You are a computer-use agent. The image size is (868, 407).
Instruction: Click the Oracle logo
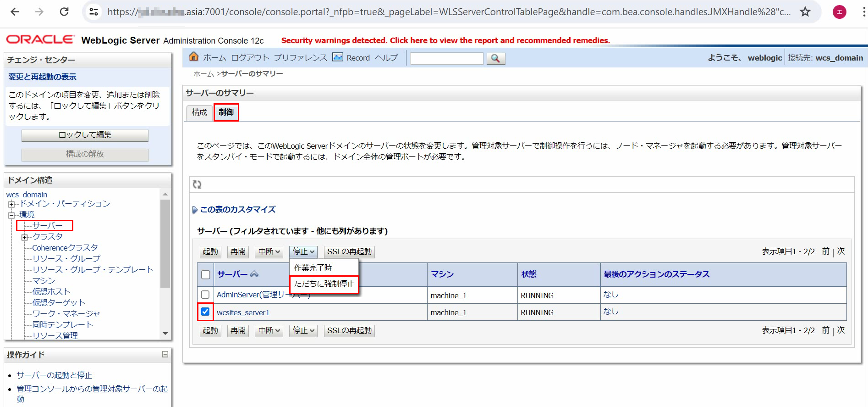pyautogui.click(x=40, y=39)
